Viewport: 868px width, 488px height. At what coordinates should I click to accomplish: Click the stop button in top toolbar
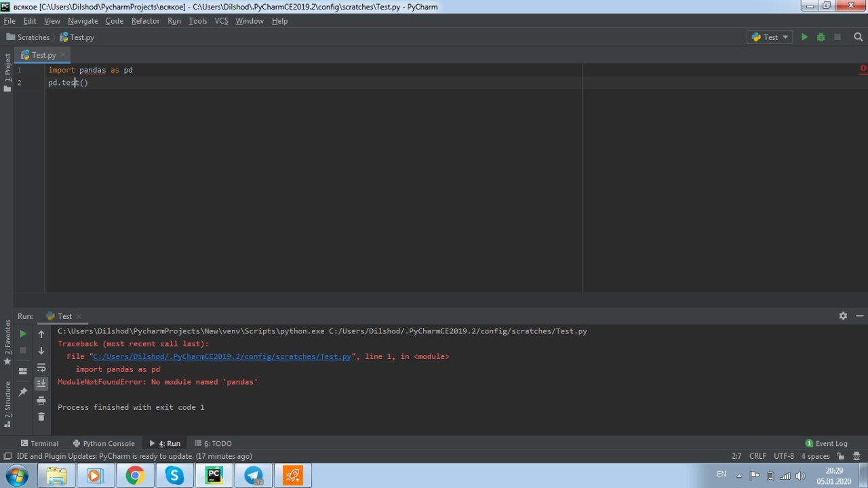click(x=837, y=37)
